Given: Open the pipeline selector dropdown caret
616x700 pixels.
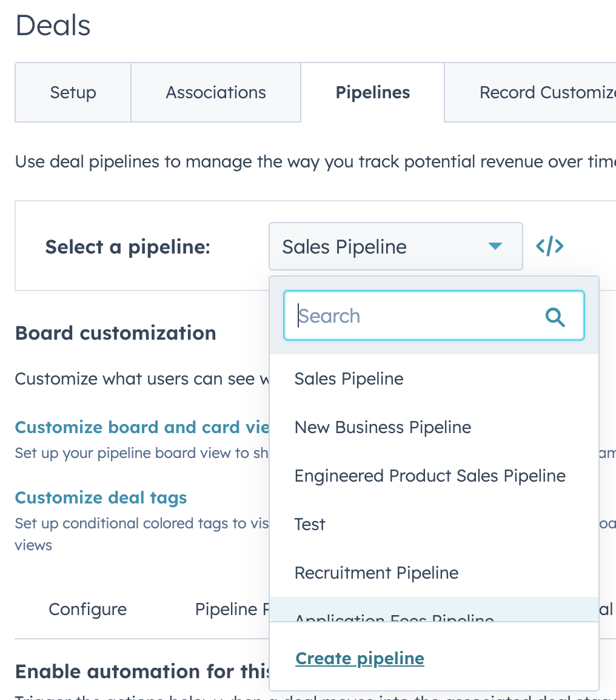Looking at the screenshot, I should point(495,246).
